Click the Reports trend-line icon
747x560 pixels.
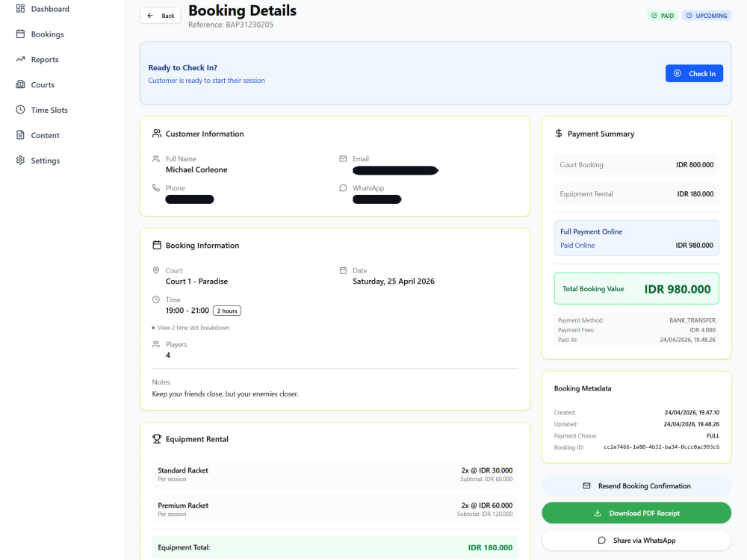pyautogui.click(x=20, y=59)
